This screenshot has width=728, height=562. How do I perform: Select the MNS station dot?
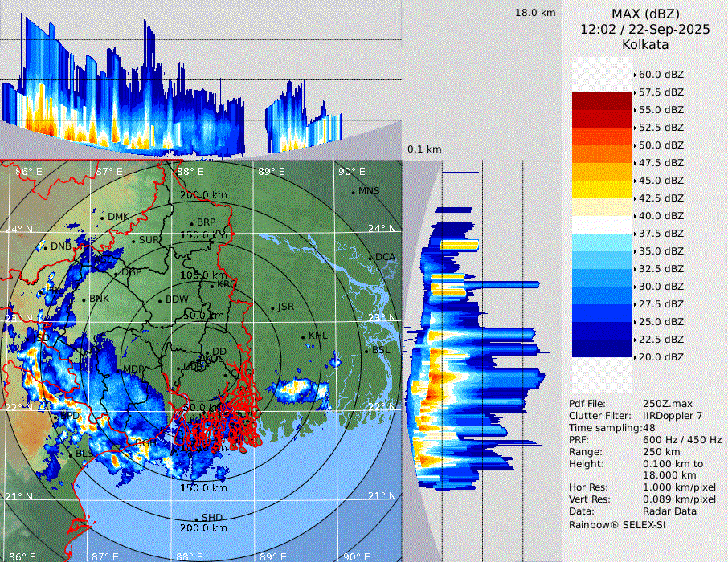click(353, 193)
